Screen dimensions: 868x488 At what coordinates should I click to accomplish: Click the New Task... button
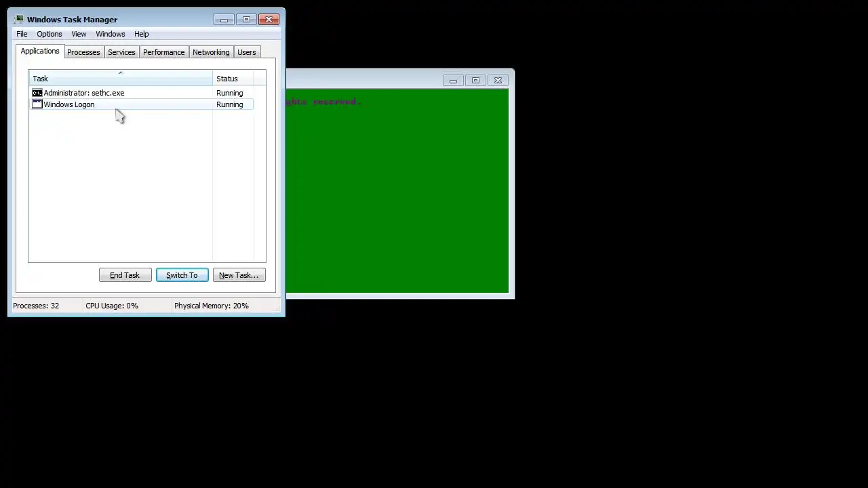coord(239,275)
